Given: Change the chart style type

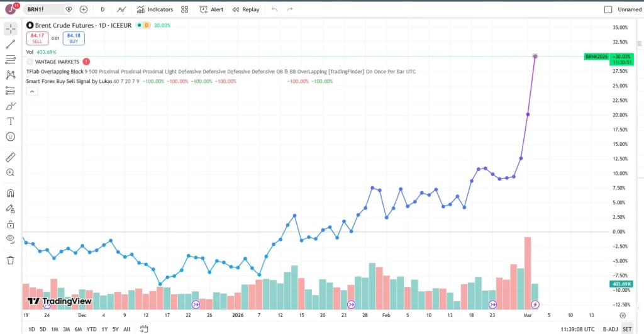Looking at the screenshot, I should click(x=121, y=9).
